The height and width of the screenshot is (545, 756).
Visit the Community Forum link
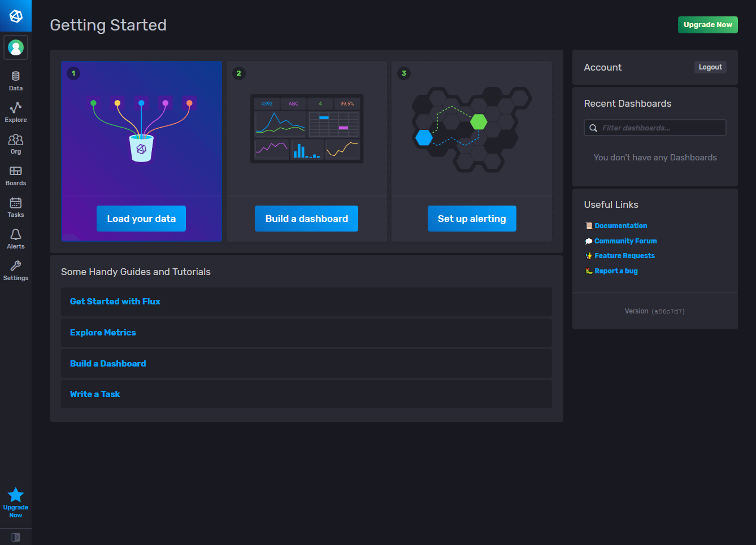coord(625,241)
